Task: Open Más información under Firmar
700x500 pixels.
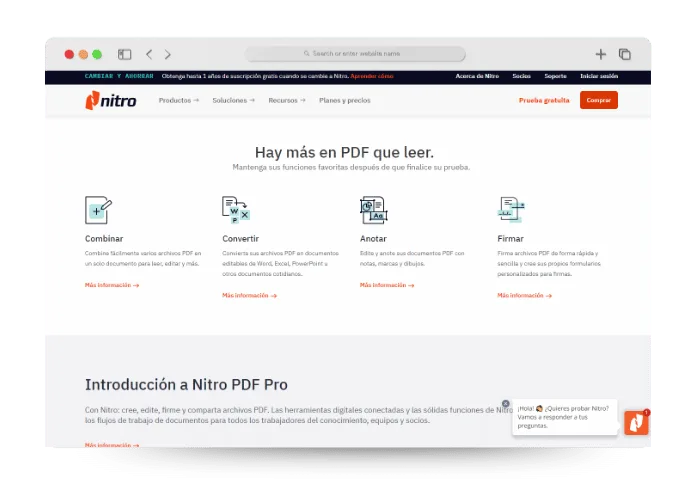Action: 525,296
